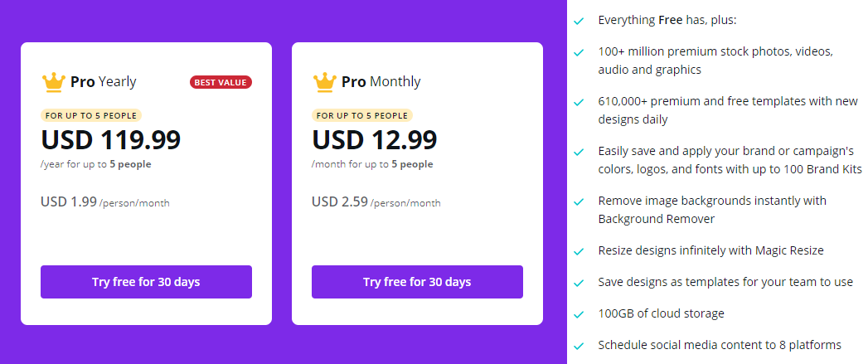This screenshot has height=364, width=868.
Task: Start the Pro Yearly 30-day free trial
Action: coord(146,282)
